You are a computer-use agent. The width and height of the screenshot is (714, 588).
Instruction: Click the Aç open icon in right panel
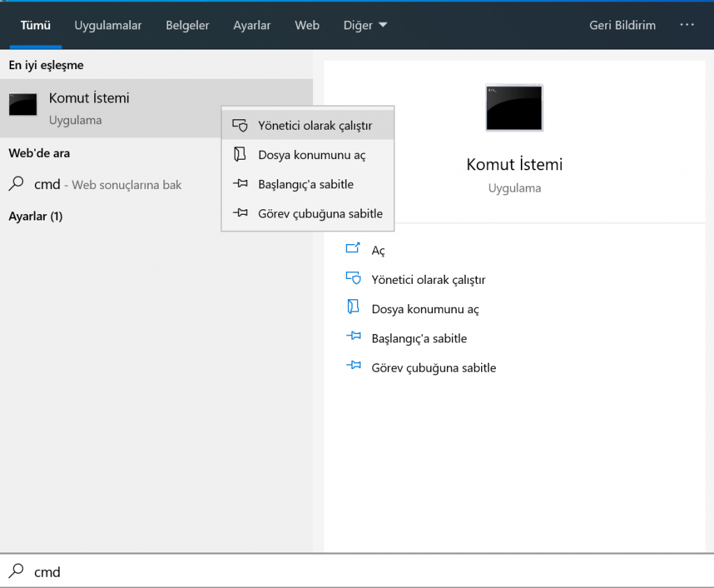tap(354, 250)
